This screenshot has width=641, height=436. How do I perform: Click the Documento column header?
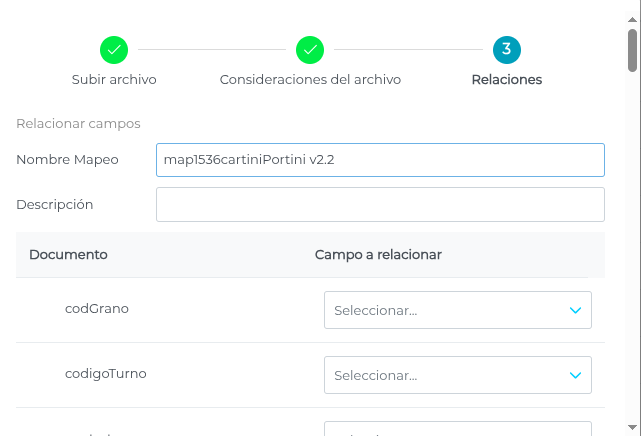[x=68, y=255]
